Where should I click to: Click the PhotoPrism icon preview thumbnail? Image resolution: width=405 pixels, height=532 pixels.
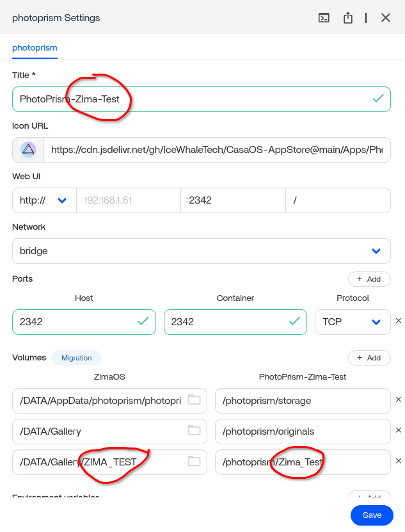[28, 150]
